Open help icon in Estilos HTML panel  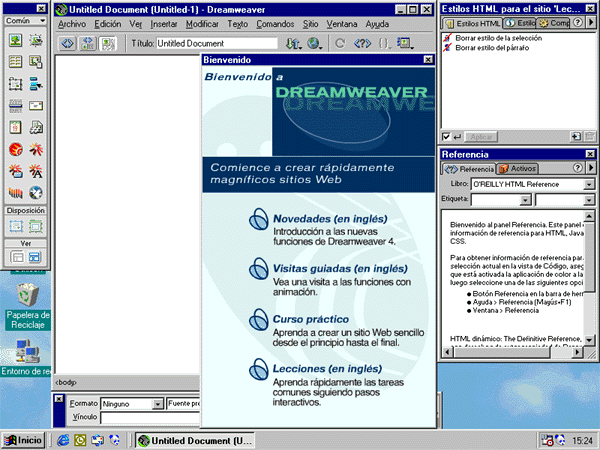click(578, 23)
